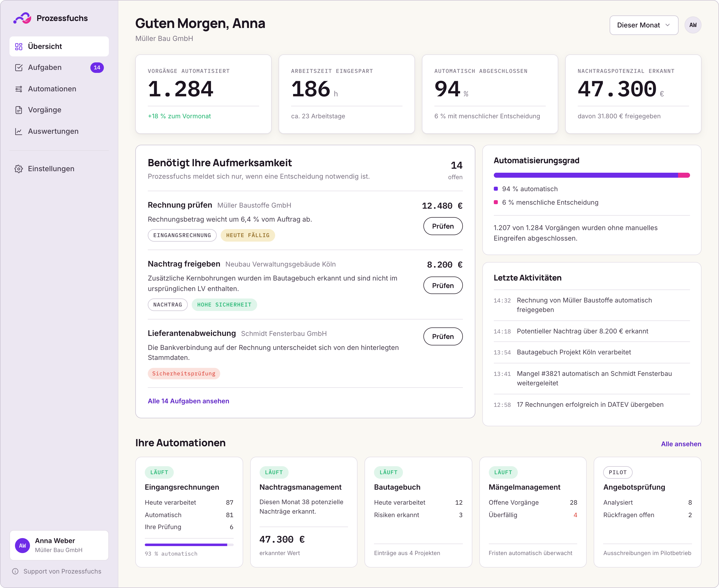The width and height of the screenshot is (719, 588).
Task: Click Alle ansehen next to Ihre Automationen
Action: tap(681, 444)
